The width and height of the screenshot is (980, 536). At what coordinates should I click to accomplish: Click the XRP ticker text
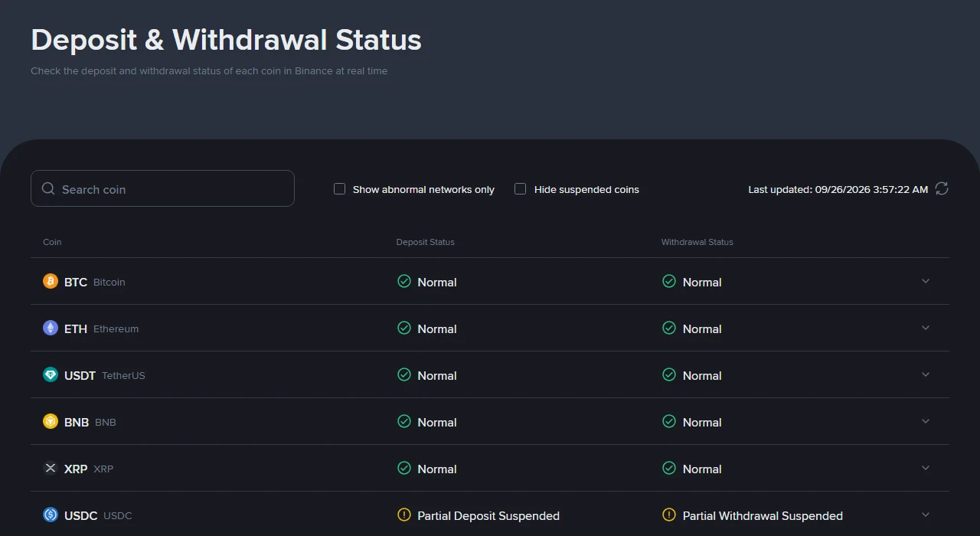click(76, 469)
